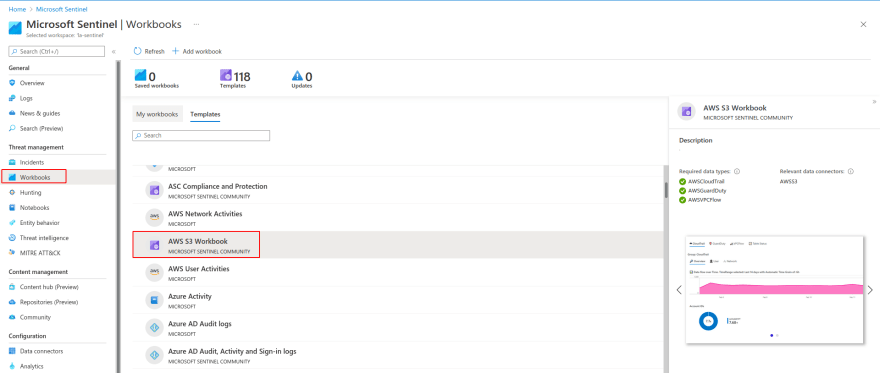Go to Microsoft Sentinel breadcrumb link

(x=61, y=10)
